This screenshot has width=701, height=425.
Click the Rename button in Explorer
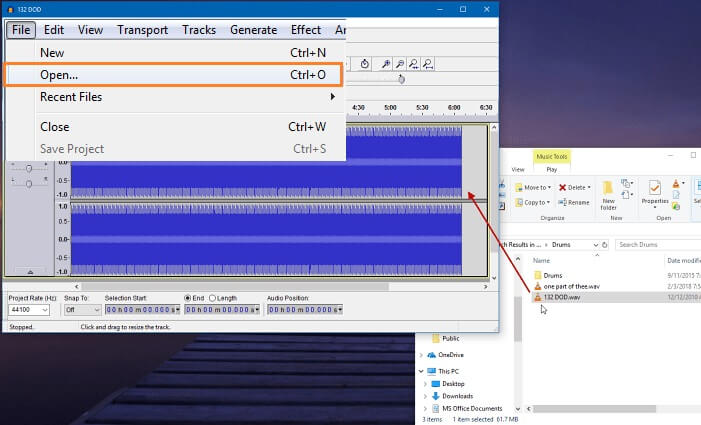click(574, 202)
